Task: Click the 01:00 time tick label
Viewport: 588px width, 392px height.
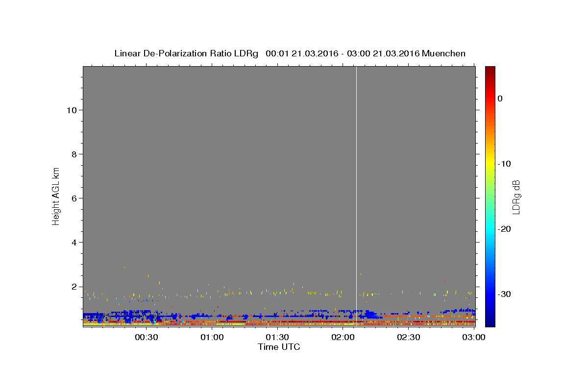Action: (x=213, y=337)
